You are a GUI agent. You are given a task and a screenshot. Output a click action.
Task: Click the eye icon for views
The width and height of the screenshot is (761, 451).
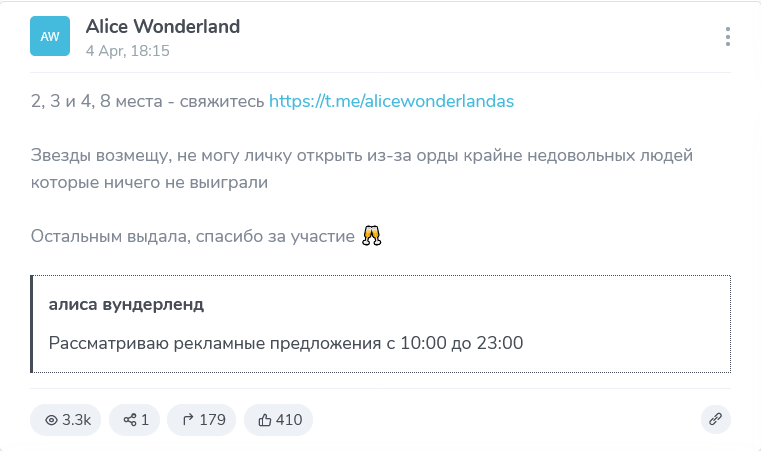pyautogui.click(x=50, y=420)
